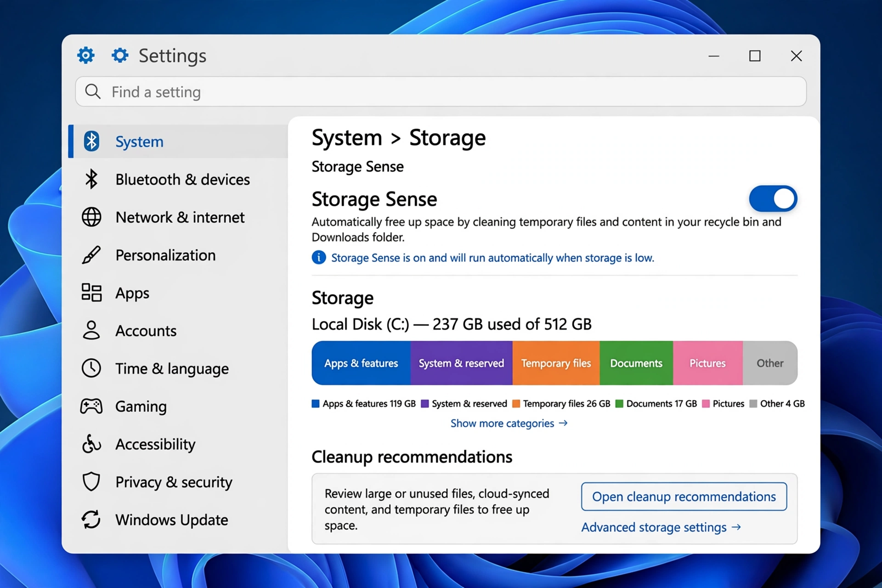Go to Bluetooth & devices settings
This screenshot has width=882, height=588.
point(178,179)
